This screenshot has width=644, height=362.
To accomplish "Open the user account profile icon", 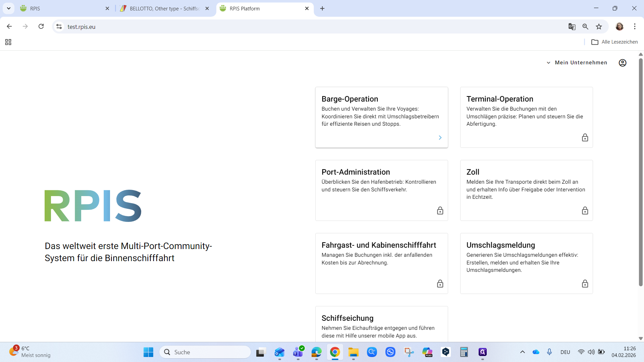I will tap(622, 63).
